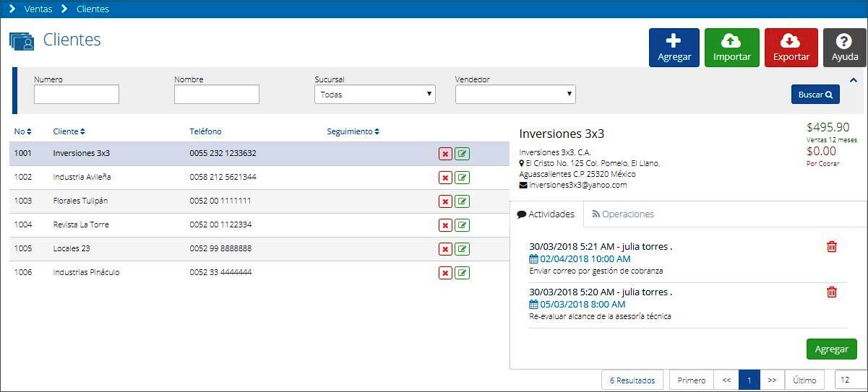Sort table by No column
This screenshot has width=868, height=392.
[x=23, y=131]
